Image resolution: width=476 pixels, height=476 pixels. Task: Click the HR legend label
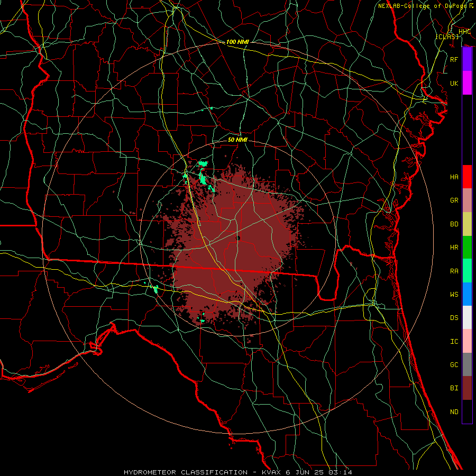click(454, 248)
